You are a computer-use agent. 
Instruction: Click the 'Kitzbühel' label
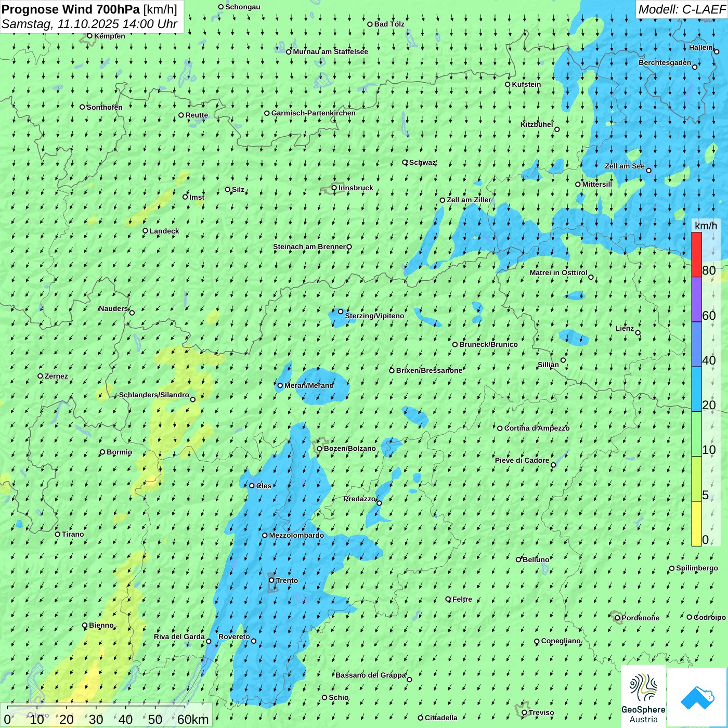point(537,124)
